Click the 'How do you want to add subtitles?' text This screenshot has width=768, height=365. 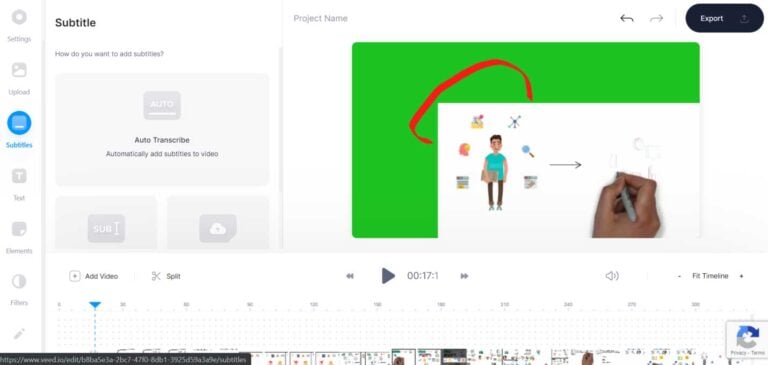[109, 54]
